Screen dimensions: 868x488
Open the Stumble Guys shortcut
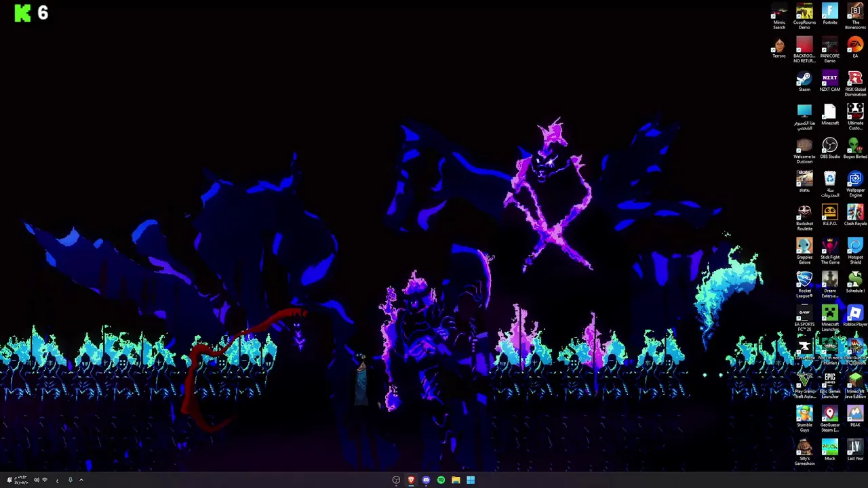click(804, 419)
